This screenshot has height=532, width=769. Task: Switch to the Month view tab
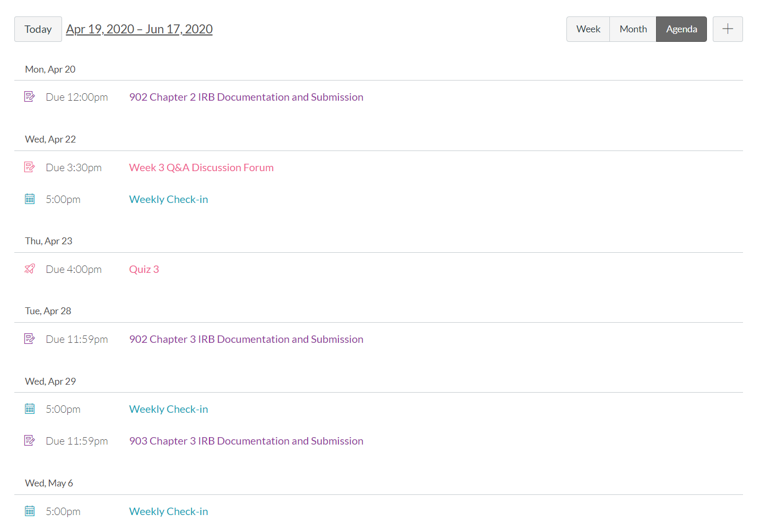pyautogui.click(x=633, y=29)
